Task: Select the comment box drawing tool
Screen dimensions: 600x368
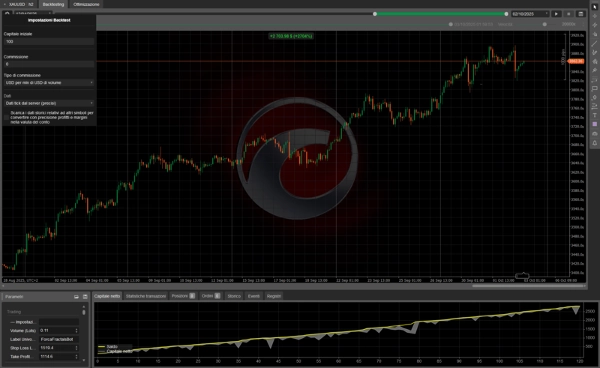Action: (x=595, y=88)
